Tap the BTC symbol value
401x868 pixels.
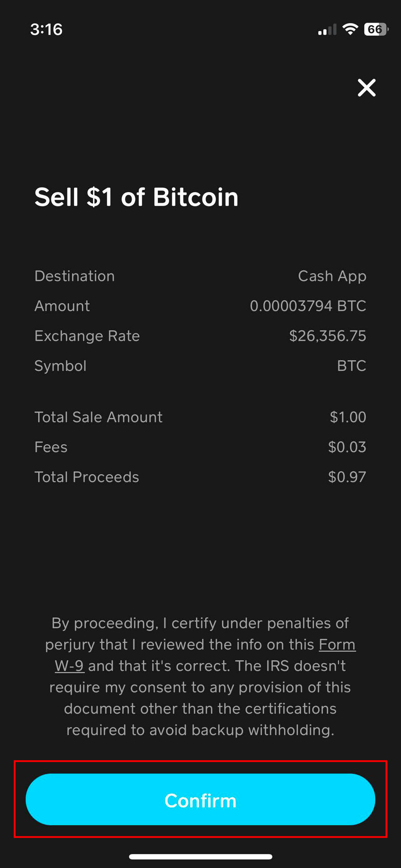tap(351, 366)
